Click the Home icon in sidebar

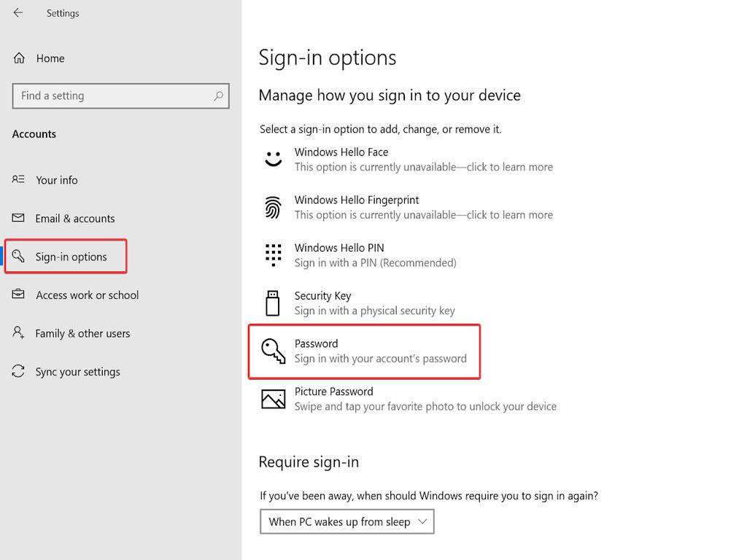pyautogui.click(x=18, y=58)
